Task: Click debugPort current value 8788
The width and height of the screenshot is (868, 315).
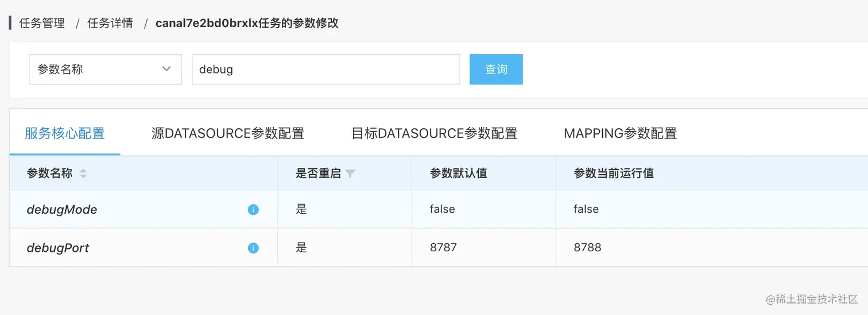Action: 588,248
